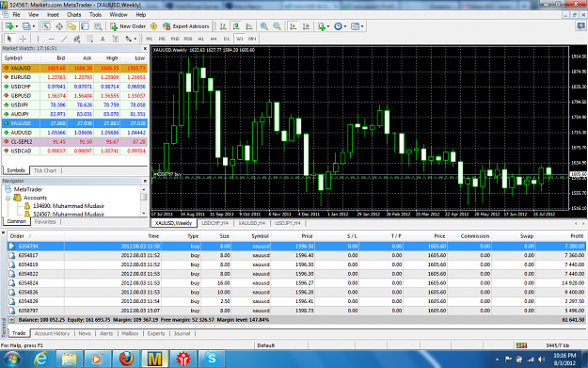Select XAGUSD row in Market Watch

[74, 123]
